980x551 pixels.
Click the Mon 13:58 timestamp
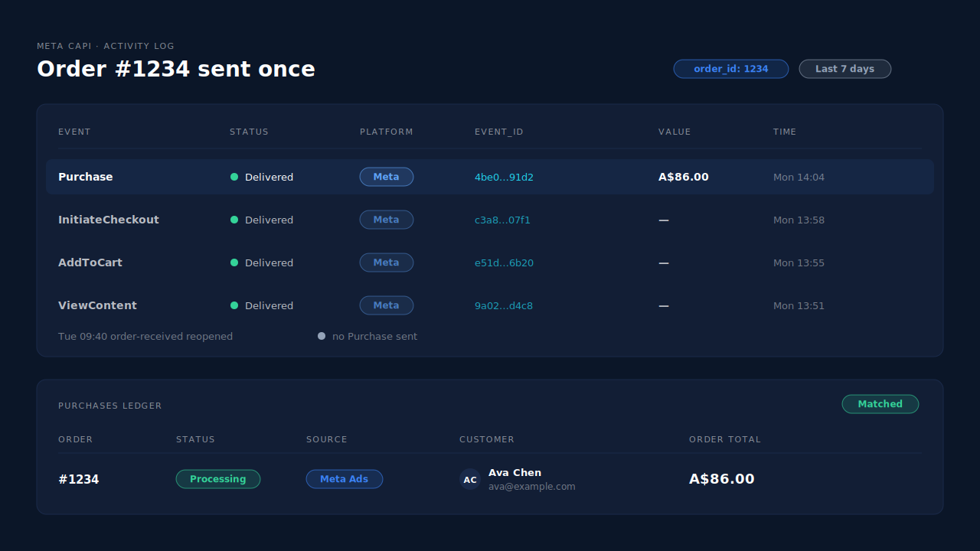point(799,220)
